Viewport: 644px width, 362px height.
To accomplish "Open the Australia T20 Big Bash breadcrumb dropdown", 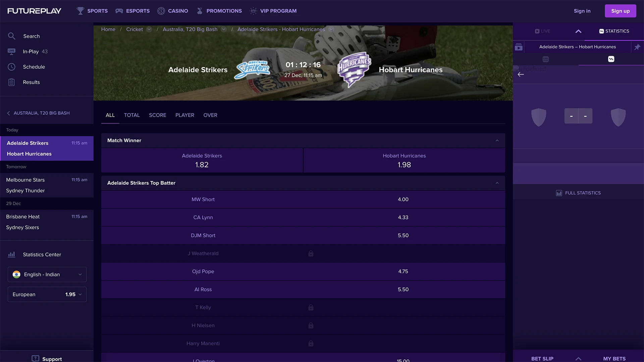I will coord(224,29).
